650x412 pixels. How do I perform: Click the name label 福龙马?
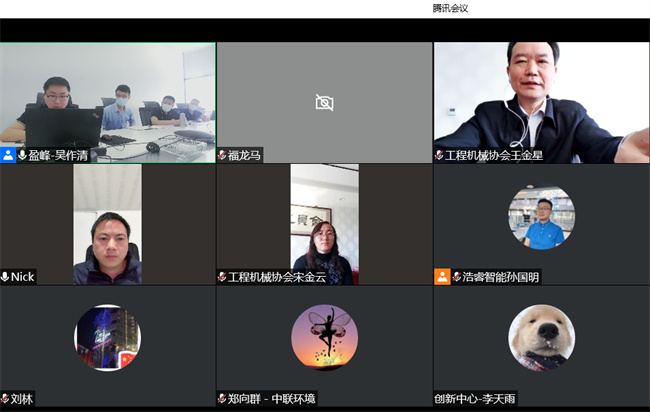244,155
